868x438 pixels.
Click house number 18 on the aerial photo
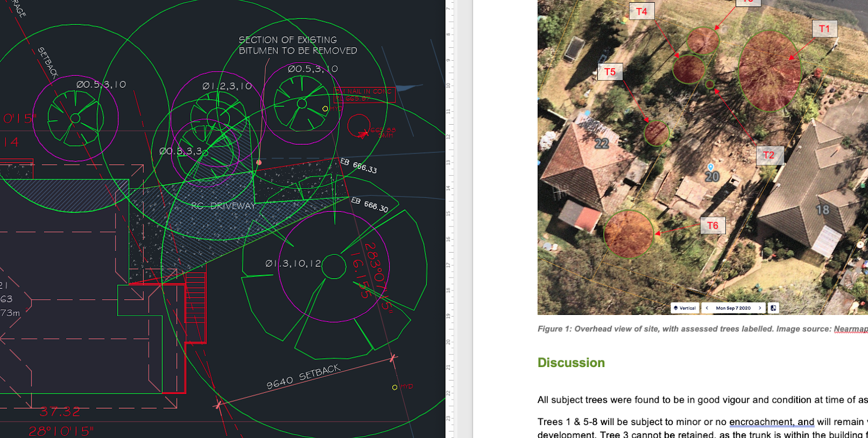[822, 210]
